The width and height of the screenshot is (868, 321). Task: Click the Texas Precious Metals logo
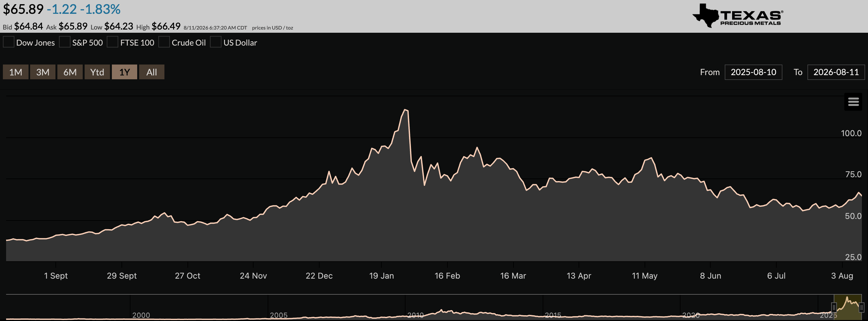[738, 15]
